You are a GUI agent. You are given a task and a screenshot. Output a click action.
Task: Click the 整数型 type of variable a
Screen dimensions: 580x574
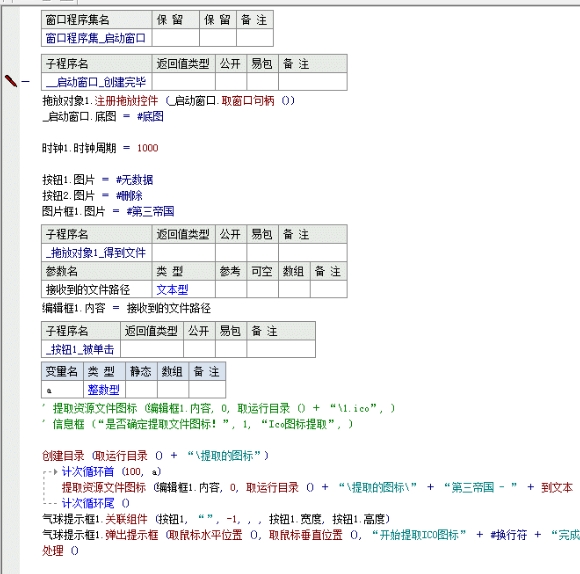104,389
